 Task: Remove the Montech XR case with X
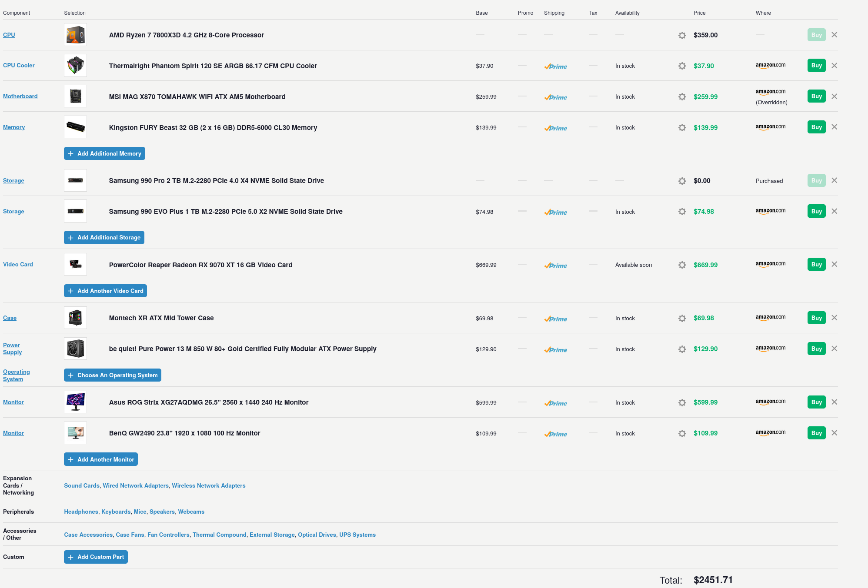tap(834, 318)
